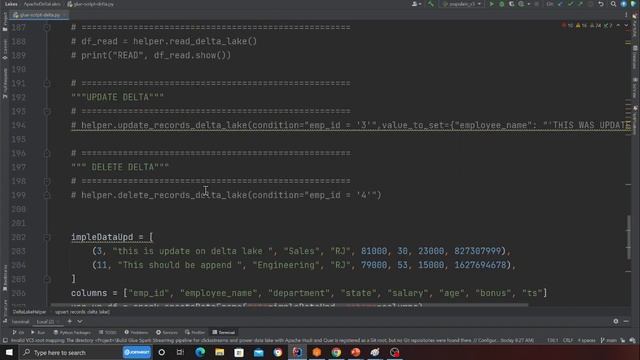Open the Git tool window tab

[18, 333]
